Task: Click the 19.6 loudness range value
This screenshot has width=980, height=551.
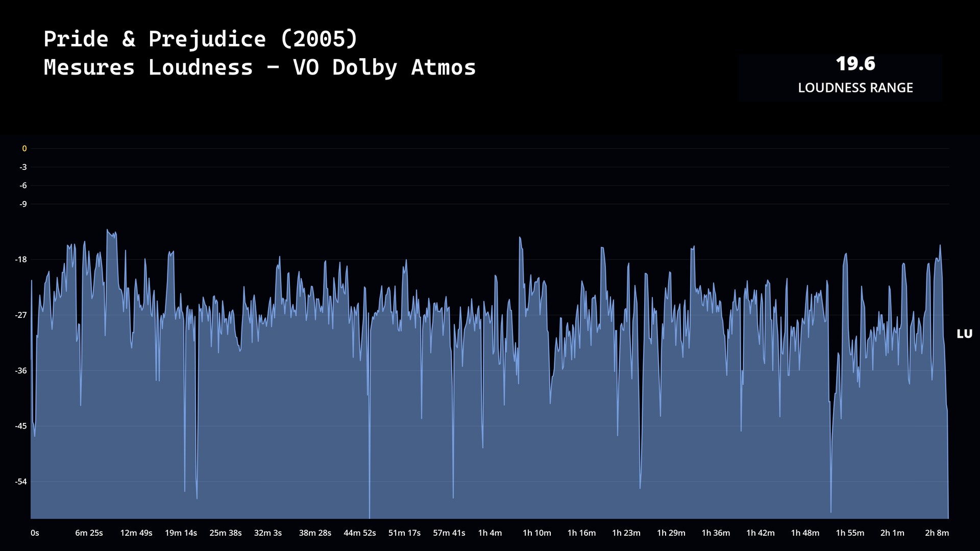Action: click(x=855, y=64)
